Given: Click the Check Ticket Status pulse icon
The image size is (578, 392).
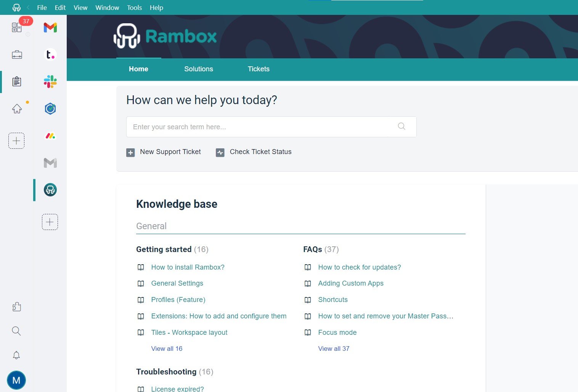Looking at the screenshot, I should [220, 153].
